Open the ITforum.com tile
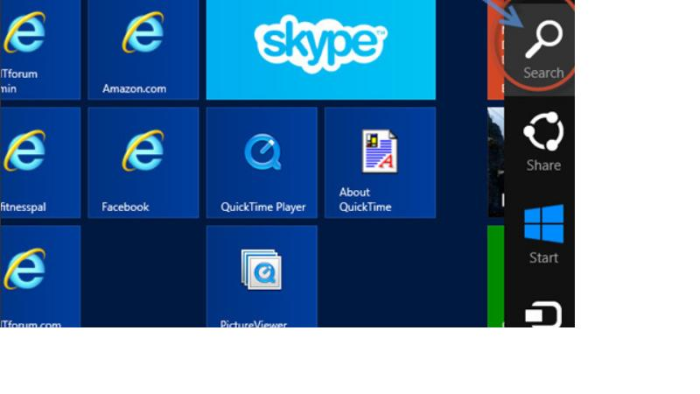 click(40, 276)
